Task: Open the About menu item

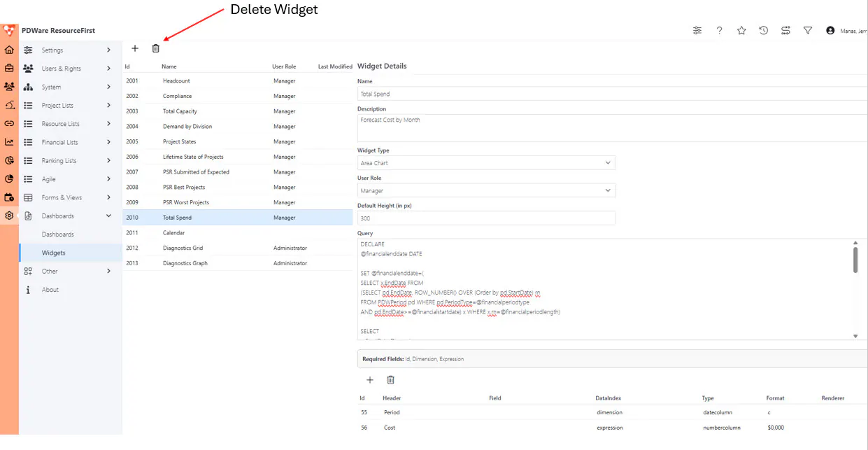Action: (x=71, y=290)
